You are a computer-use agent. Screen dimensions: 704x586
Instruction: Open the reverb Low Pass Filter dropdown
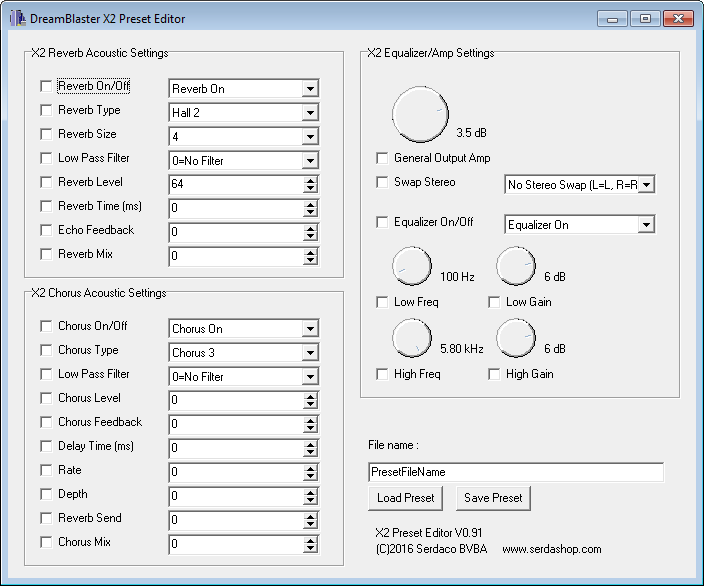[x=310, y=161]
